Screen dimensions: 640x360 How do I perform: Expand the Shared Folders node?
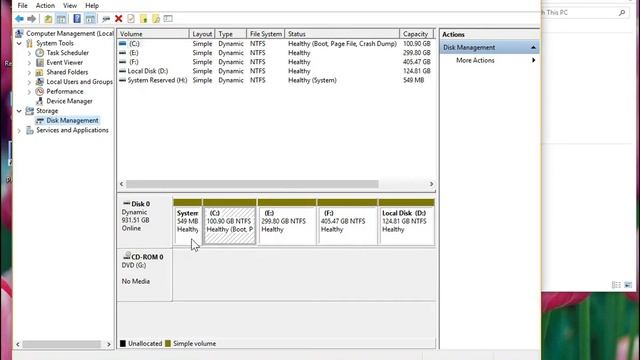[x=29, y=72]
